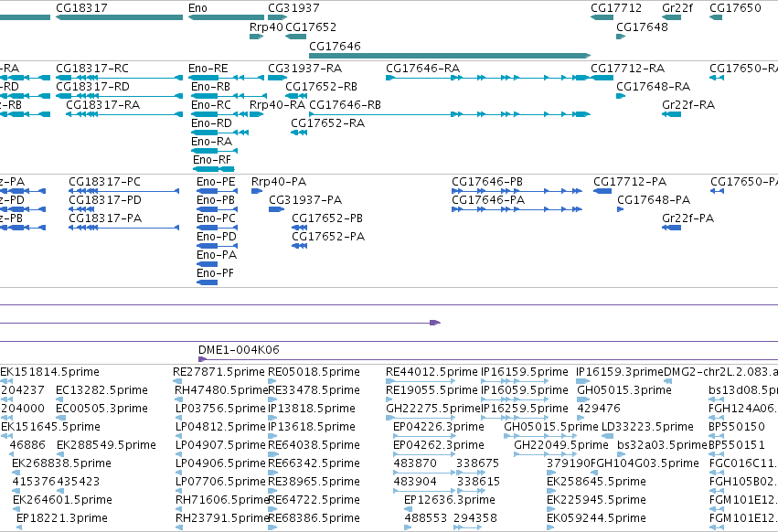Viewport: 778px width, 532px height.
Task: Click EST EP18221.3prime
Action: tap(62, 518)
